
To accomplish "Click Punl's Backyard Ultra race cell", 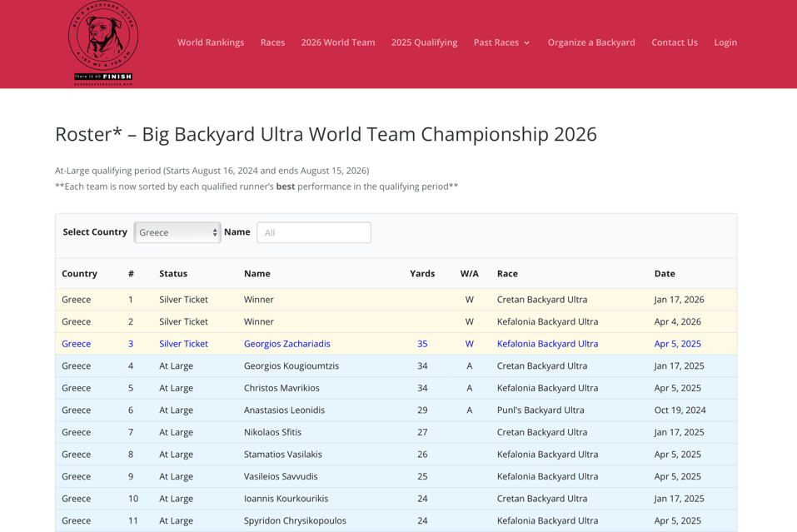I will (540, 410).
